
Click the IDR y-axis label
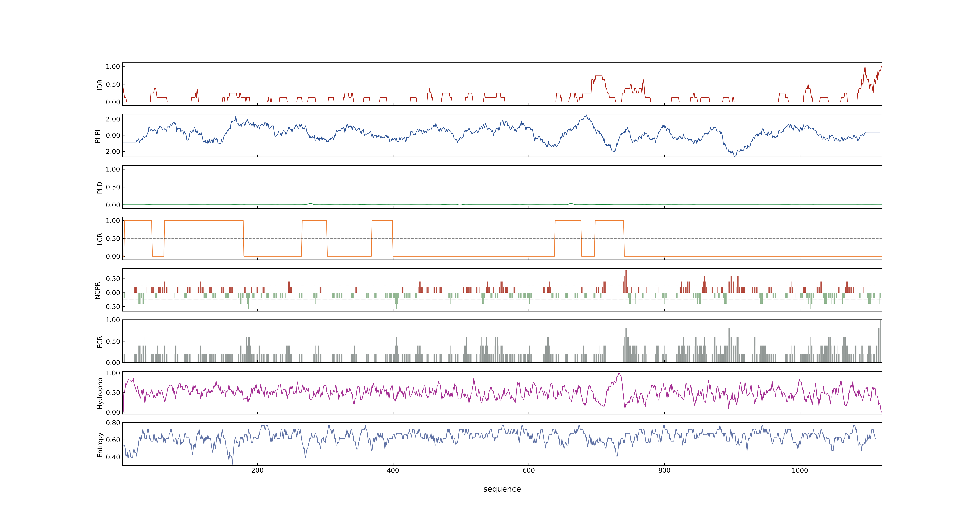tap(100, 85)
